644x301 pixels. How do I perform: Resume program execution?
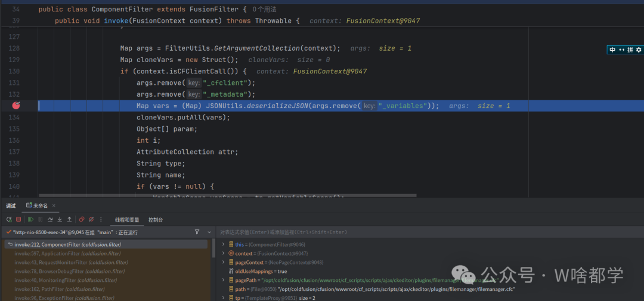tap(31, 220)
